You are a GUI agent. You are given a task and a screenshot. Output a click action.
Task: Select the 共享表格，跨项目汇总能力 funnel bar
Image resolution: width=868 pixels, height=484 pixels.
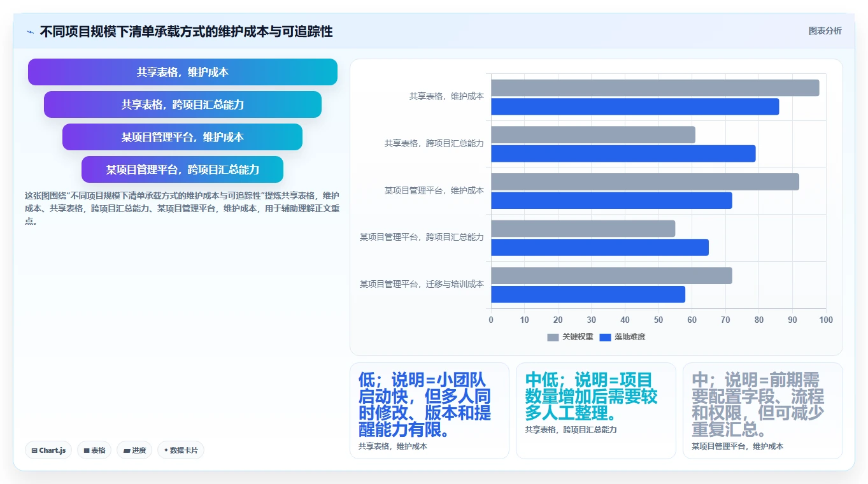point(183,104)
